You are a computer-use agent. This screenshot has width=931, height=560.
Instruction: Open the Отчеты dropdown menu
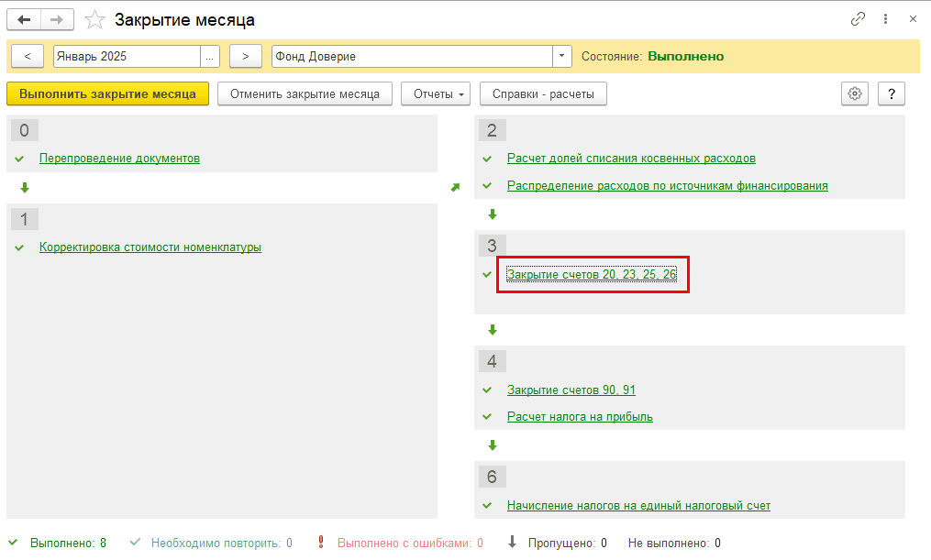coord(436,93)
